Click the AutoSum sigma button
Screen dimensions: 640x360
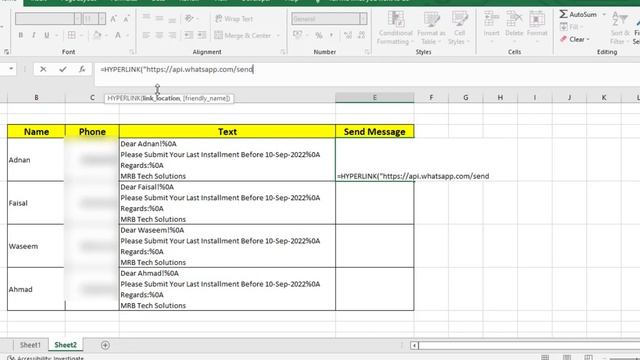578,14
